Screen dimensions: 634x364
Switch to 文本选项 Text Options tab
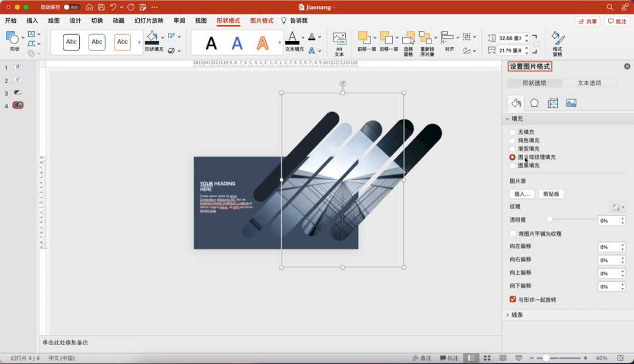[589, 83]
